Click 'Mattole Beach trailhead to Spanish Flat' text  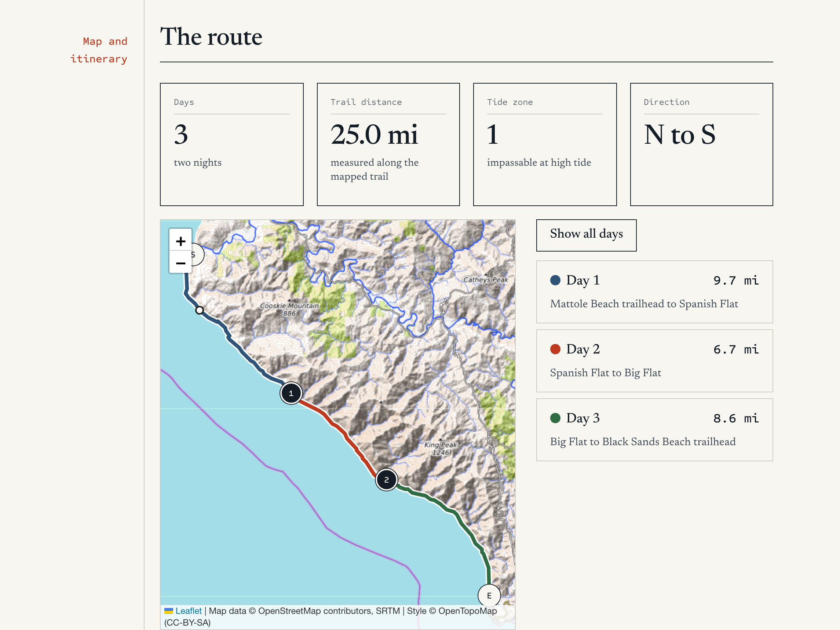pos(644,304)
